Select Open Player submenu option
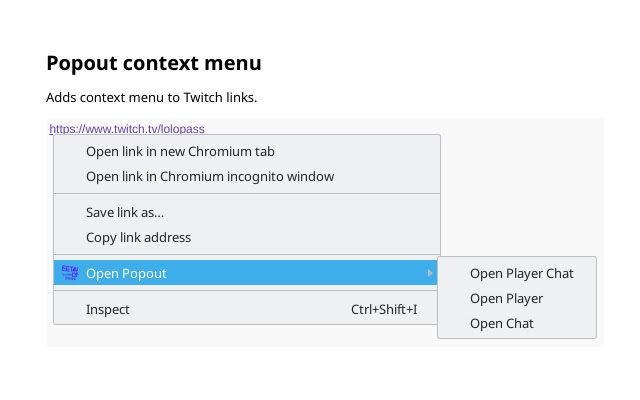The image size is (640, 400). coord(506,298)
